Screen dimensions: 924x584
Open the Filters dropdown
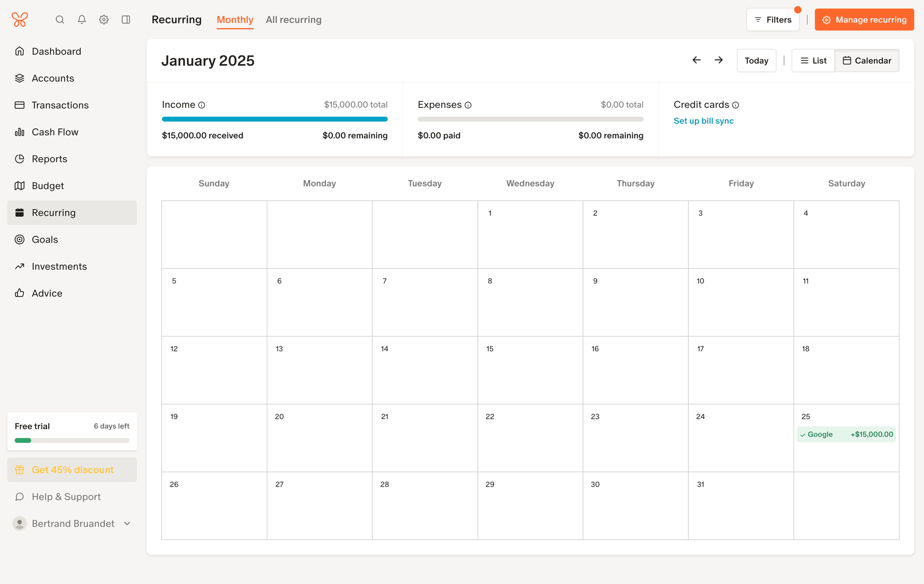click(773, 20)
